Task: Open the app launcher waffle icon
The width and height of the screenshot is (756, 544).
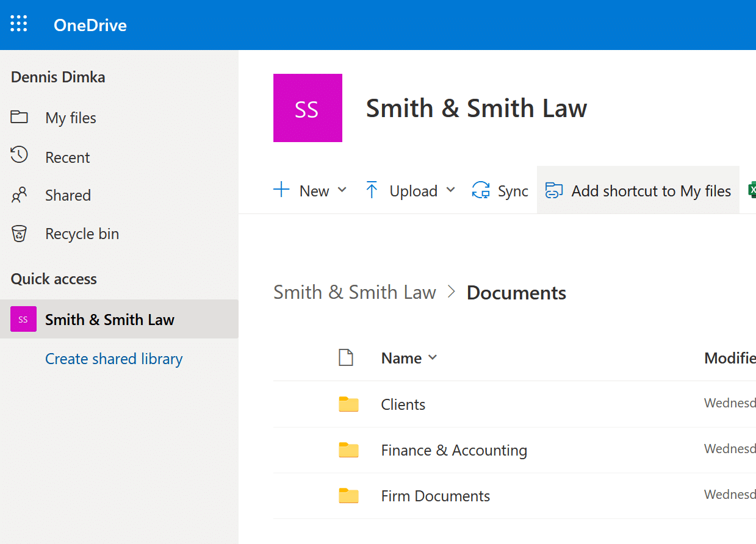Action: coord(19,24)
